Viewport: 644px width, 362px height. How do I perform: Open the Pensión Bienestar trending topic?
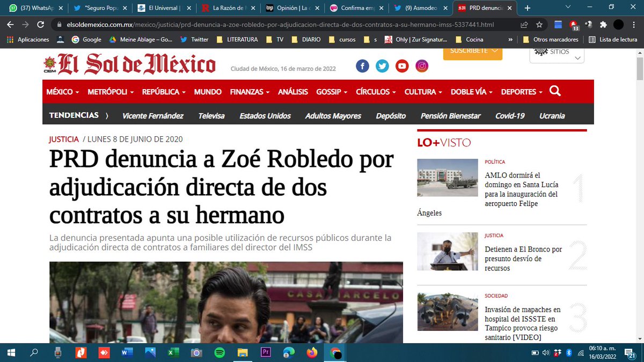tap(451, 115)
